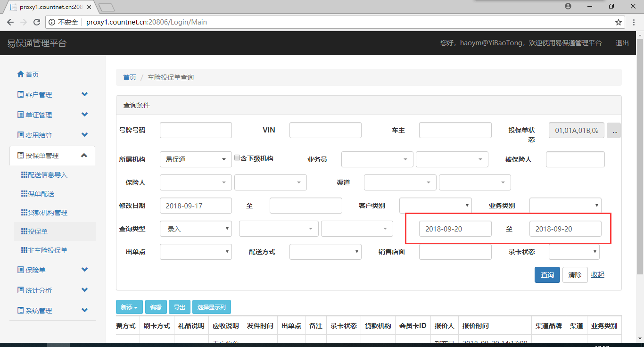
Task: Select 配送信息导入 in the sidebar menu
Action: [x=47, y=175]
